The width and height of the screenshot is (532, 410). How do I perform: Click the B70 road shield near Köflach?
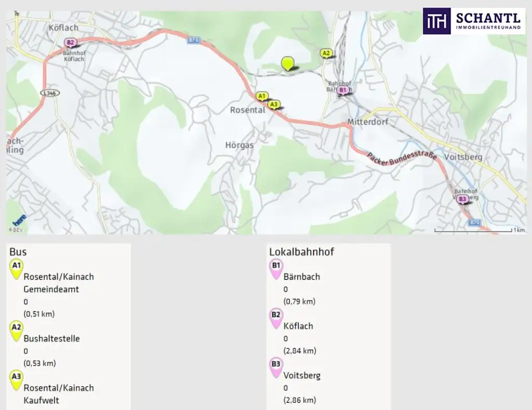pyautogui.click(x=193, y=41)
